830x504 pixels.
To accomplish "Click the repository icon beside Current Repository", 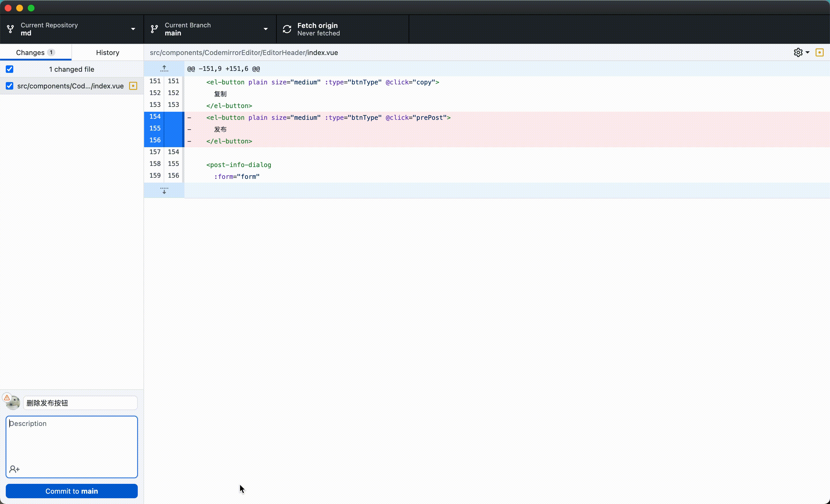I will [x=10, y=29].
